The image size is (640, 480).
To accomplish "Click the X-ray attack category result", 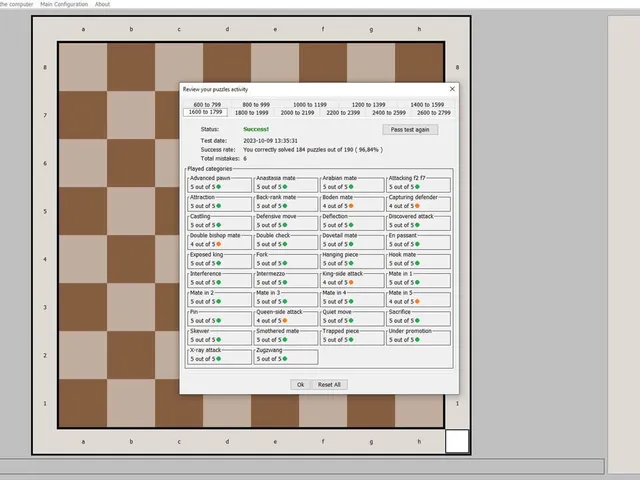I will (220, 356).
